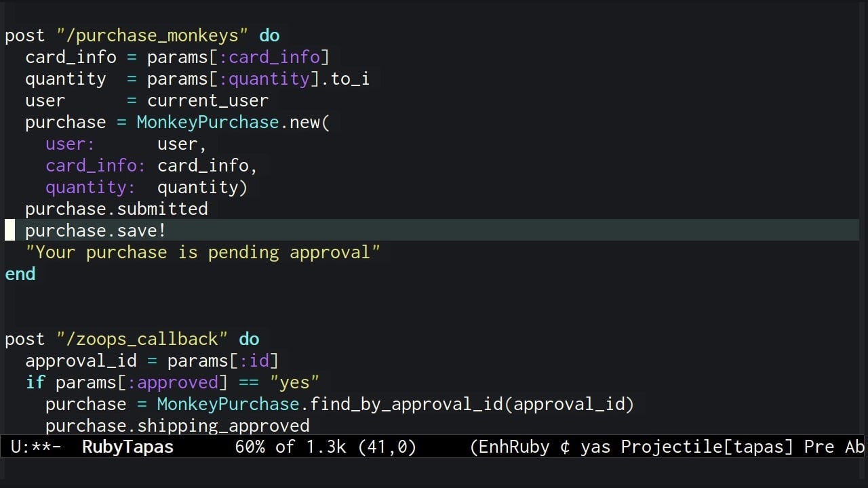Click the highlighted purchase.save! line
The height and width of the screenshot is (488, 868).
(x=95, y=230)
